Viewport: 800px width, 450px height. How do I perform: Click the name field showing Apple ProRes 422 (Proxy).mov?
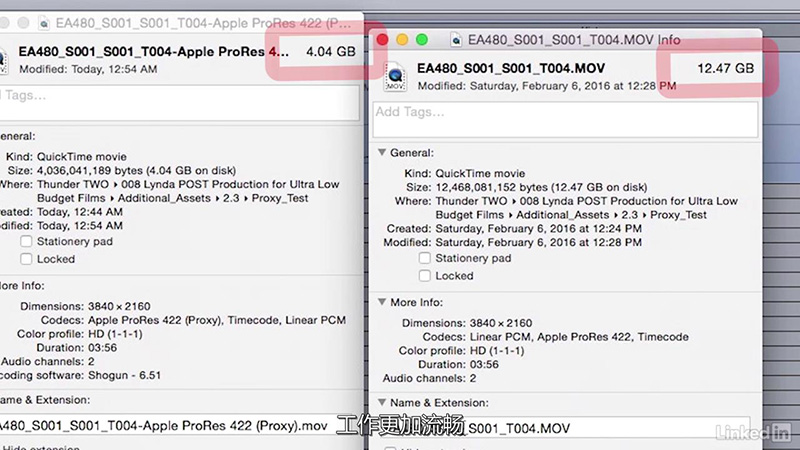tap(168, 426)
